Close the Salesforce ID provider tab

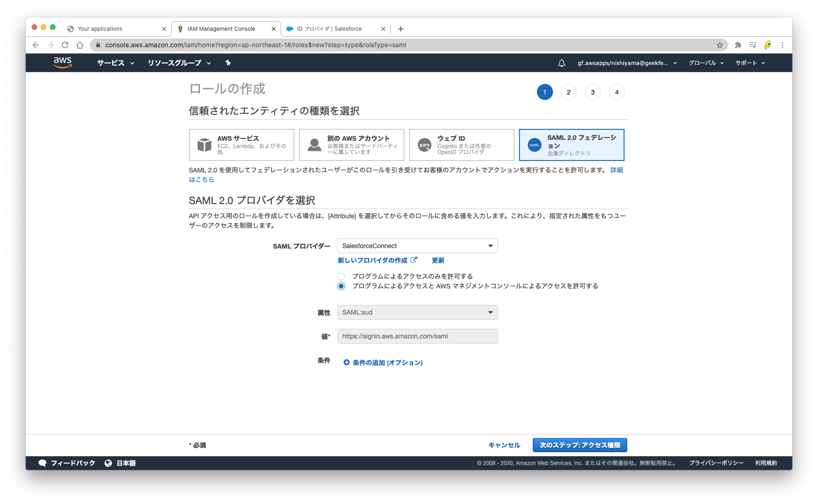(x=383, y=29)
